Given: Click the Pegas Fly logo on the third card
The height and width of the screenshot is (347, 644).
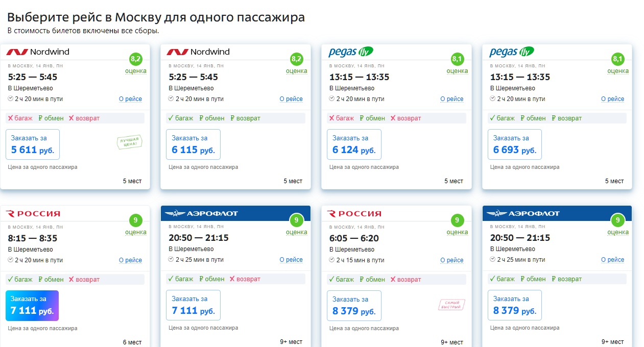Looking at the screenshot, I should point(351,52).
